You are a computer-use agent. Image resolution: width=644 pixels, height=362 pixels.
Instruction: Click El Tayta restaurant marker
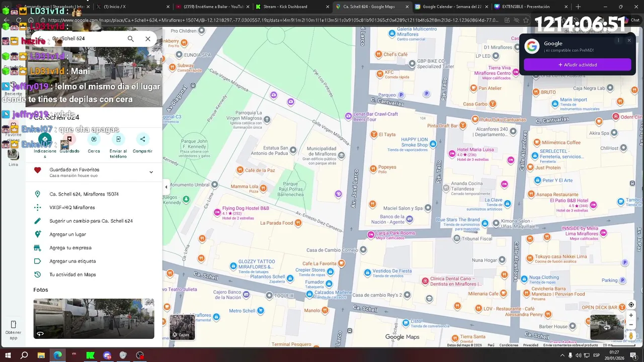(x=374, y=134)
